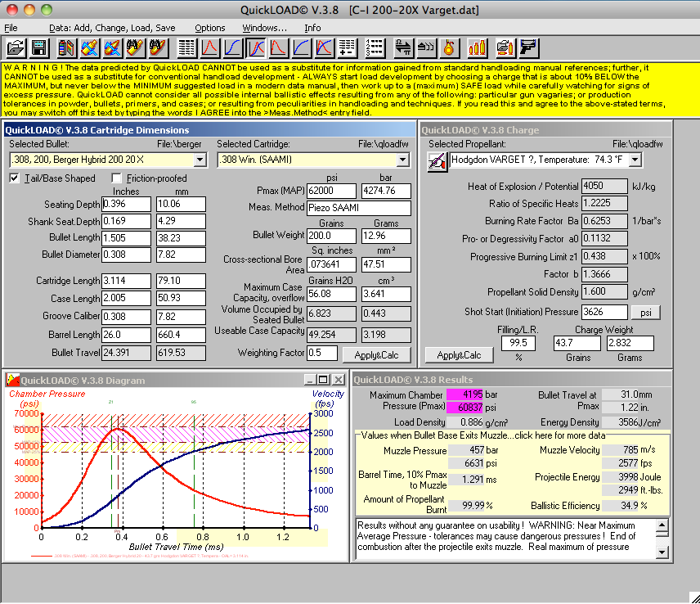Screen dimensions: 700x604
Task: Click the Maximum Case Capacity grains H2O field
Action: coord(332,294)
